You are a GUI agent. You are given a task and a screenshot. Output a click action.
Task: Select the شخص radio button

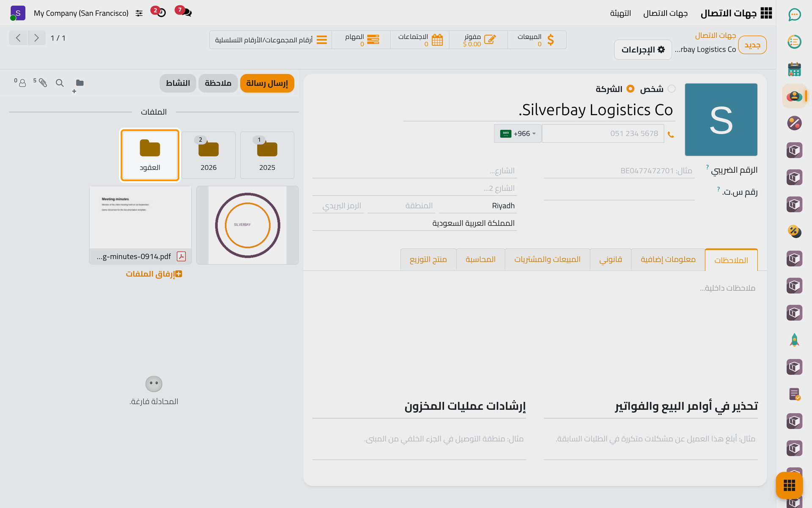[x=672, y=89]
